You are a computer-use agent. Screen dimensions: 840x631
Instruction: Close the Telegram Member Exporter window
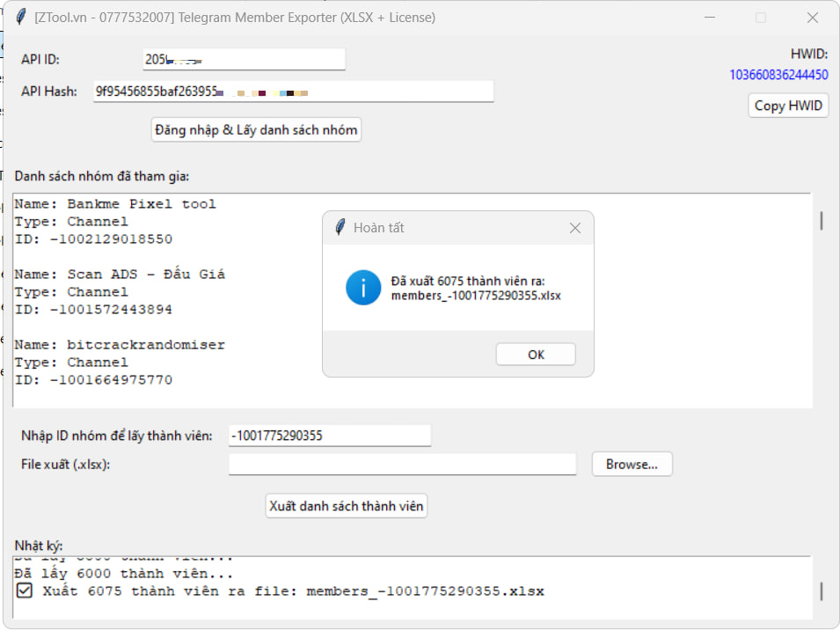[812, 18]
